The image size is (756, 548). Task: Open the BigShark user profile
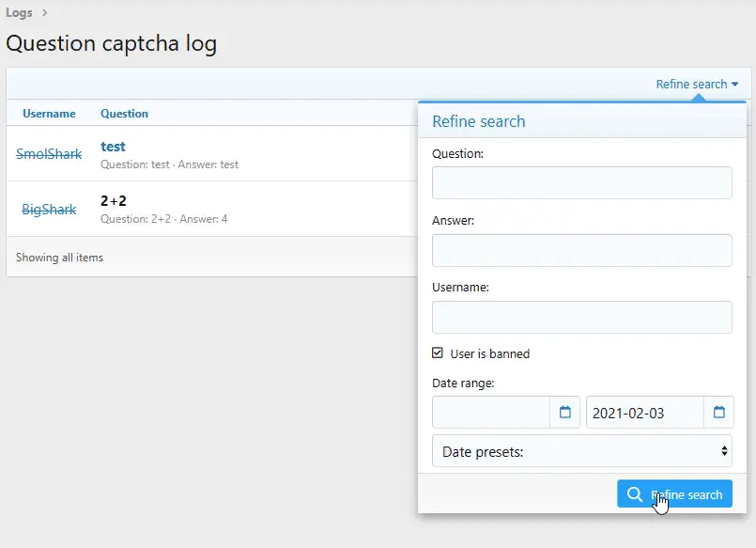49,210
